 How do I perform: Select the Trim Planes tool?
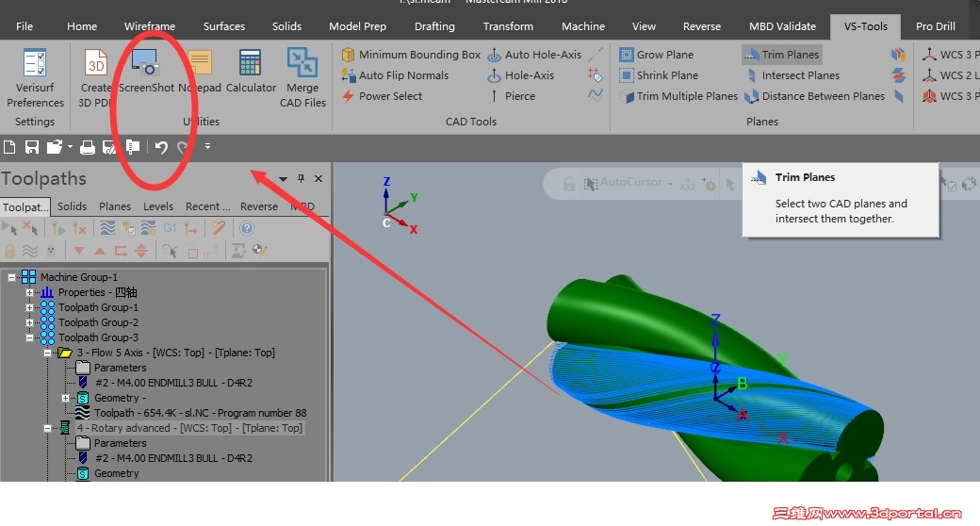pos(782,55)
